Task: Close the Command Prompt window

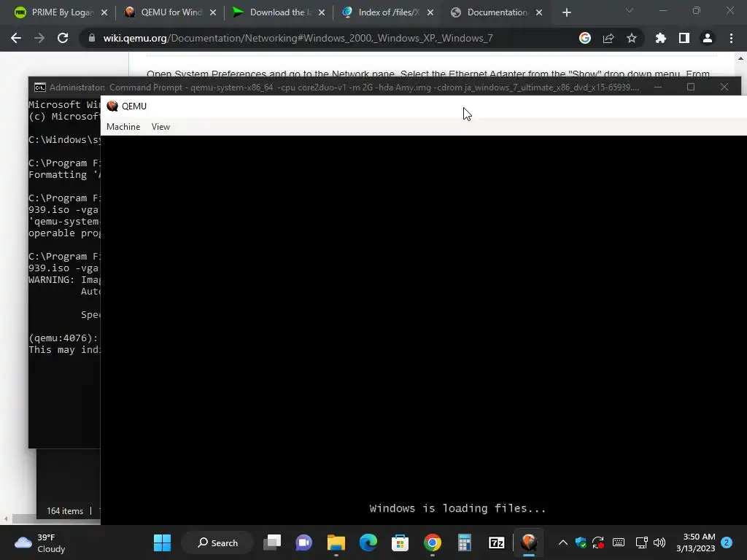Action: tap(724, 87)
